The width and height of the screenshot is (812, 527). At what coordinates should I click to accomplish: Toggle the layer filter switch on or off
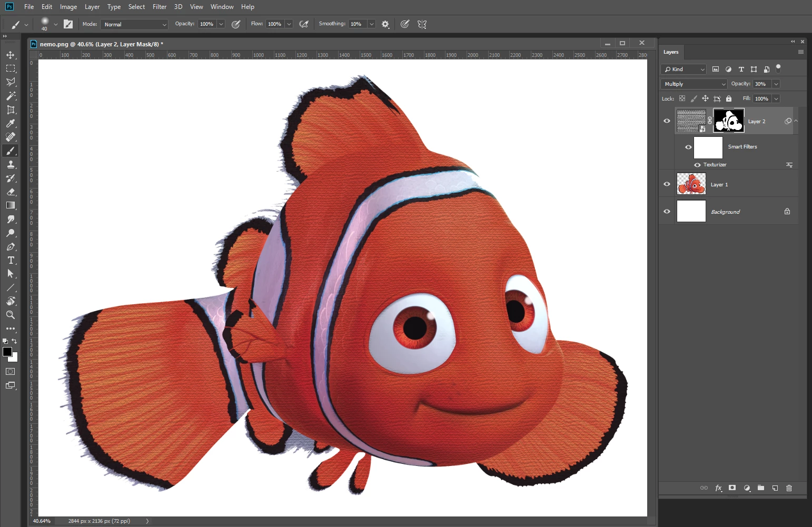[x=778, y=69]
